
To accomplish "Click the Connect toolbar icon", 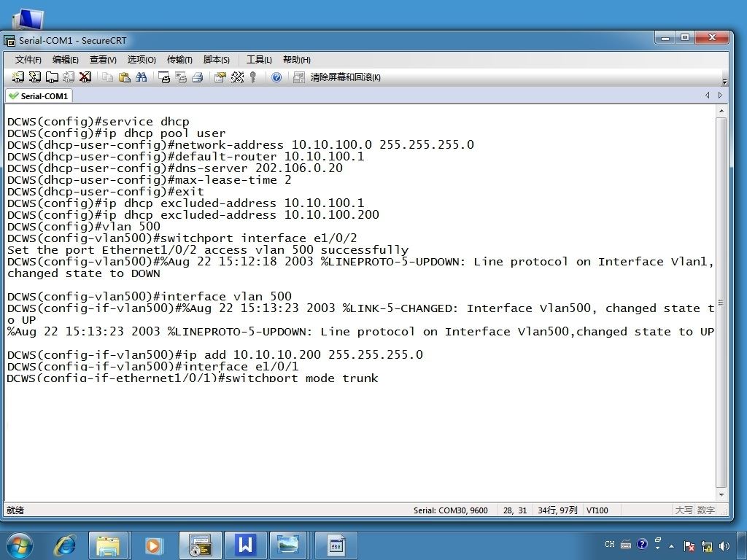I will click(18, 77).
